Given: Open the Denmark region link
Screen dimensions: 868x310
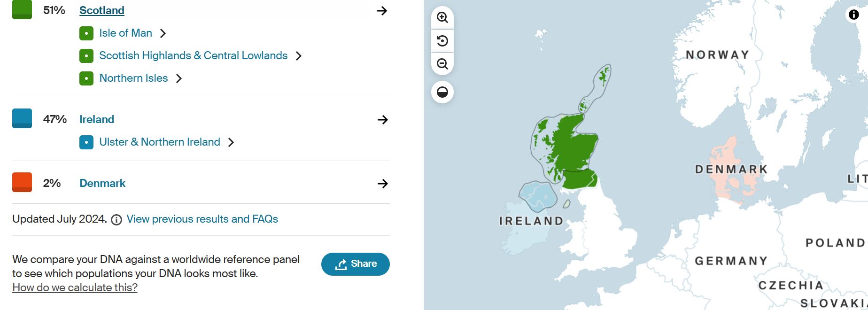Looking at the screenshot, I should pos(102,183).
